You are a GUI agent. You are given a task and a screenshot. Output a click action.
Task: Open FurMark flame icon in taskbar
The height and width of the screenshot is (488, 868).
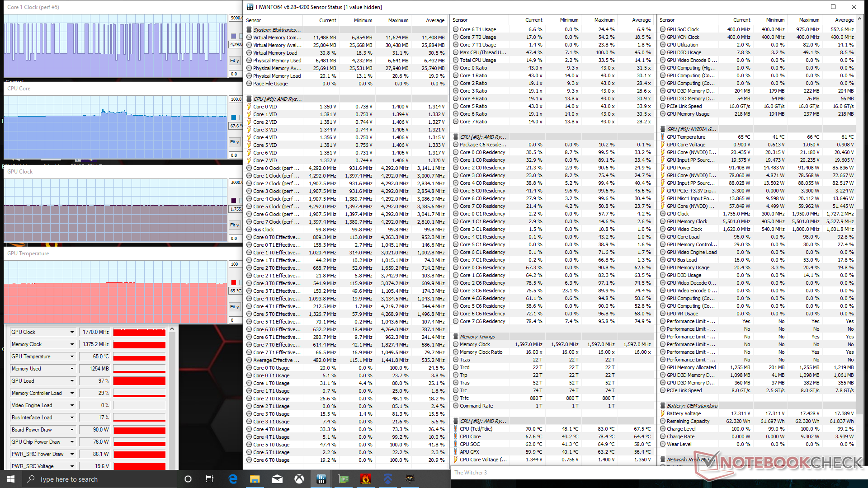click(366, 479)
